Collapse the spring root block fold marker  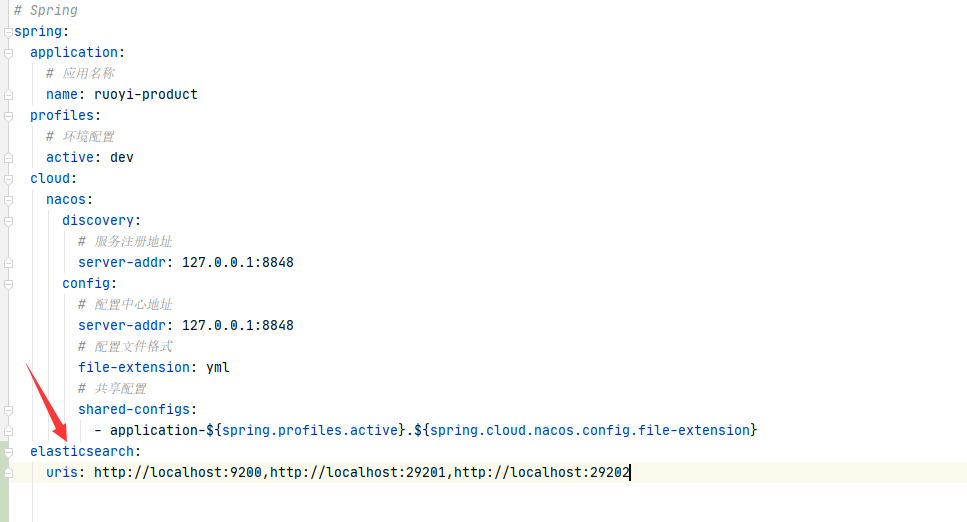pos(8,32)
